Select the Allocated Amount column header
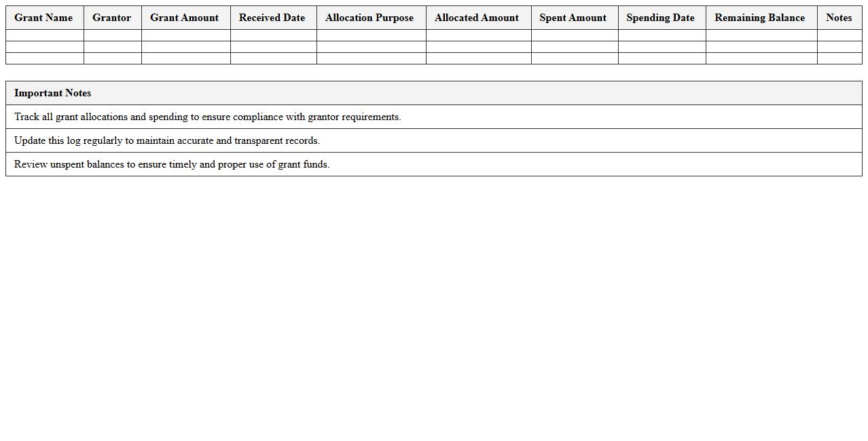The image size is (868, 441). tap(477, 18)
